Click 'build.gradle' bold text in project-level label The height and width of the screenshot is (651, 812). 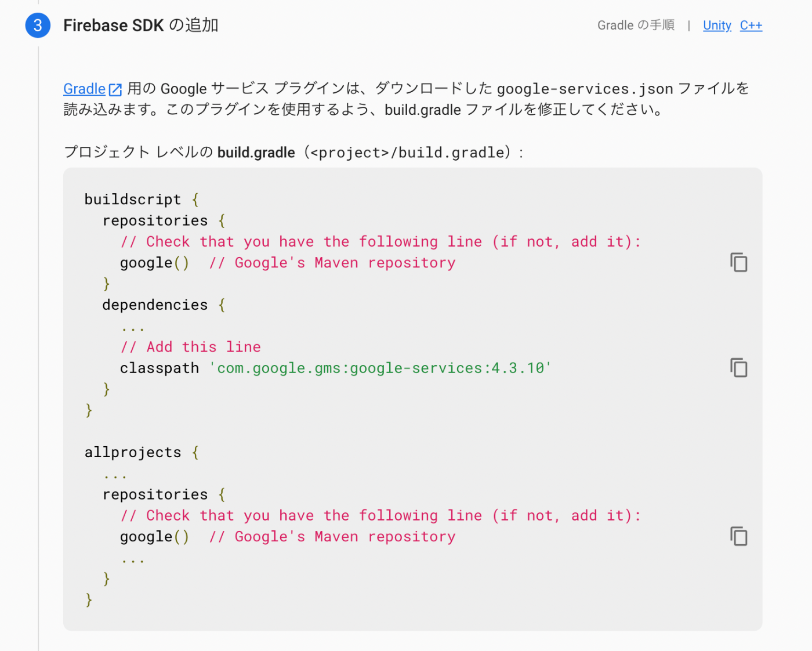coord(256,153)
